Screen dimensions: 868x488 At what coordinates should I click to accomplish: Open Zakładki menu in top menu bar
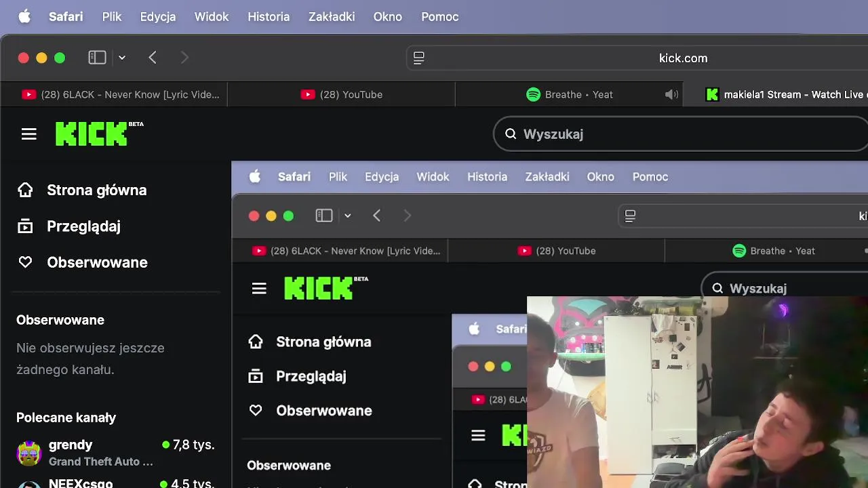click(x=332, y=17)
